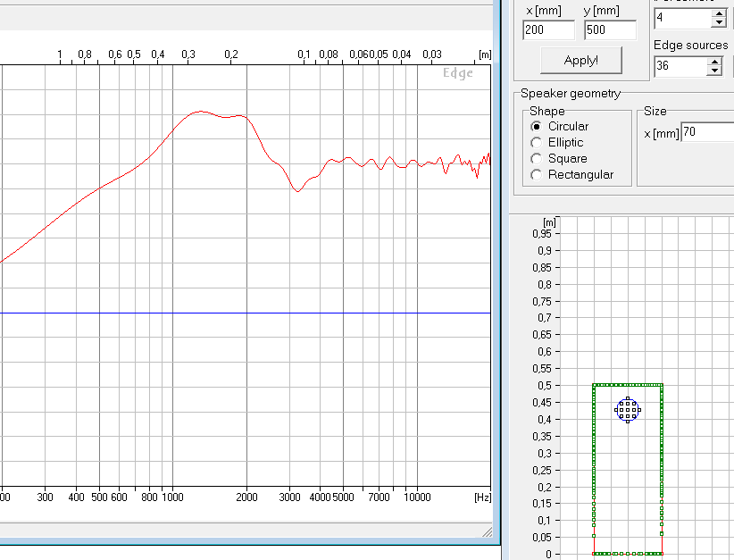The width and height of the screenshot is (734, 560).
Task: Select the Circular speaker shape
Action: (x=537, y=127)
